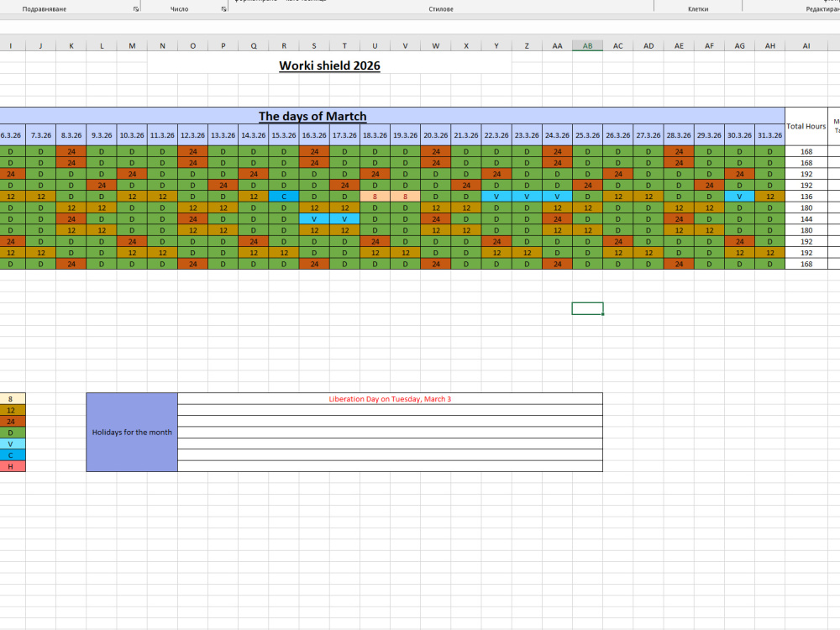Select the 'V' cell under 23.3.26
Viewport: 840px width, 630px height.
528,197
